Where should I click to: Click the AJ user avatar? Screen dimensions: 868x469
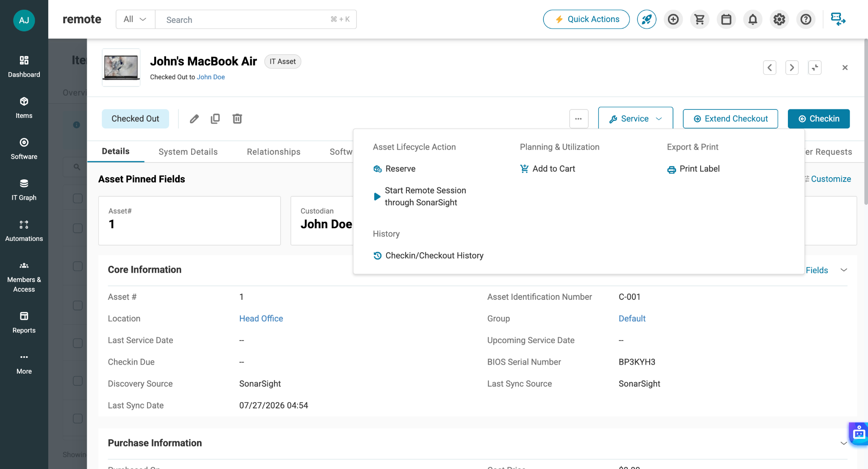tap(24, 20)
